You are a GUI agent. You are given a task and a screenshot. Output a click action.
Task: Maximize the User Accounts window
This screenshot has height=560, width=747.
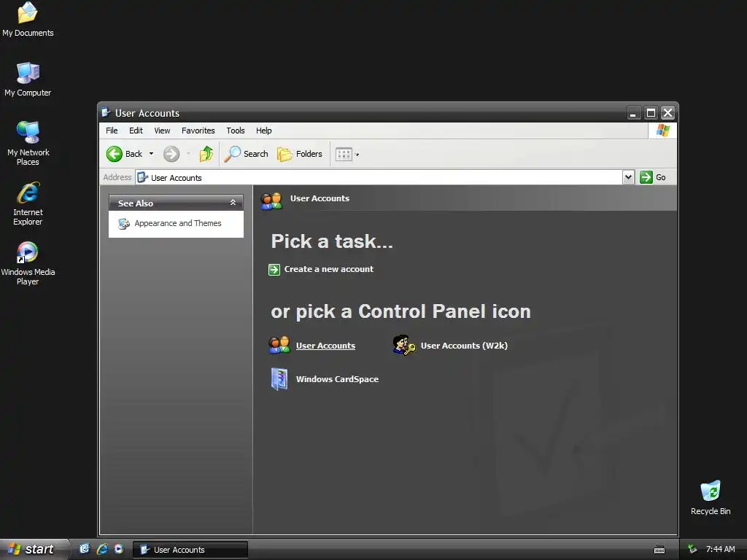pyautogui.click(x=650, y=113)
